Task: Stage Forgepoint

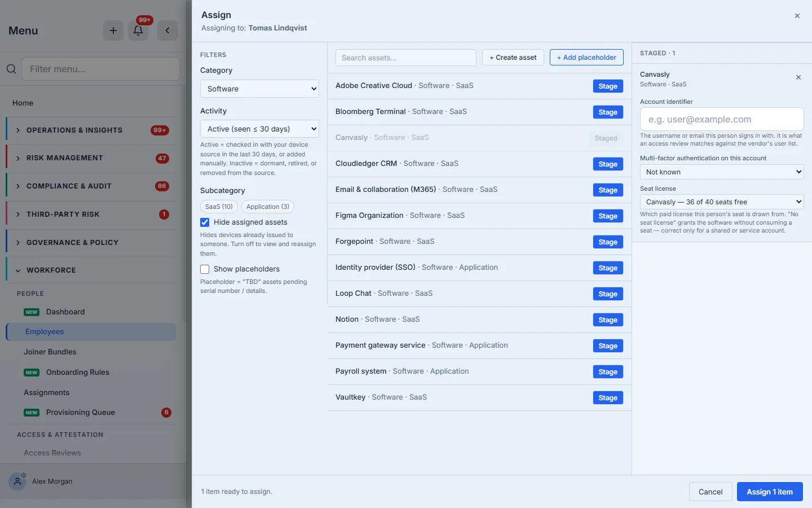Action: point(608,242)
